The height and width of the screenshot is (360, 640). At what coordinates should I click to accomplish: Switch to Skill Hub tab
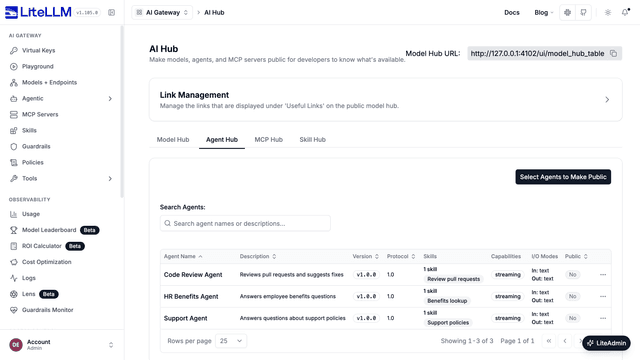(313, 140)
